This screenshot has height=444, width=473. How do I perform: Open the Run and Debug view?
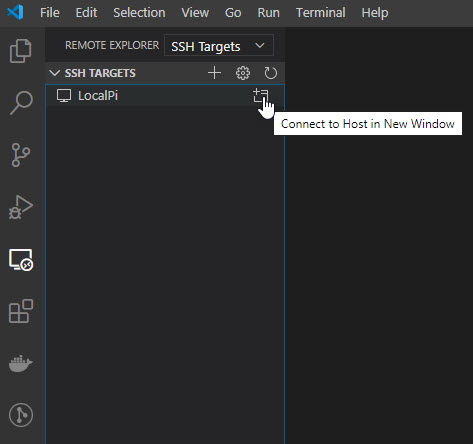pyautogui.click(x=21, y=207)
